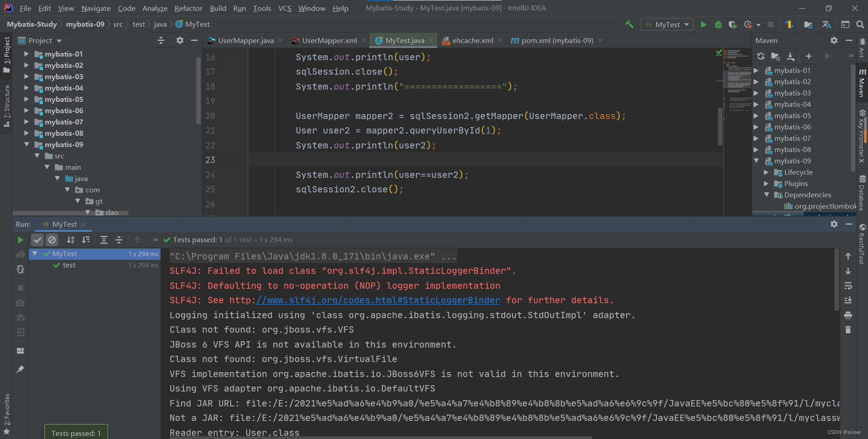Viewport: 868px width, 439px height.
Task: Collapse all test results
Action: (119, 240)
